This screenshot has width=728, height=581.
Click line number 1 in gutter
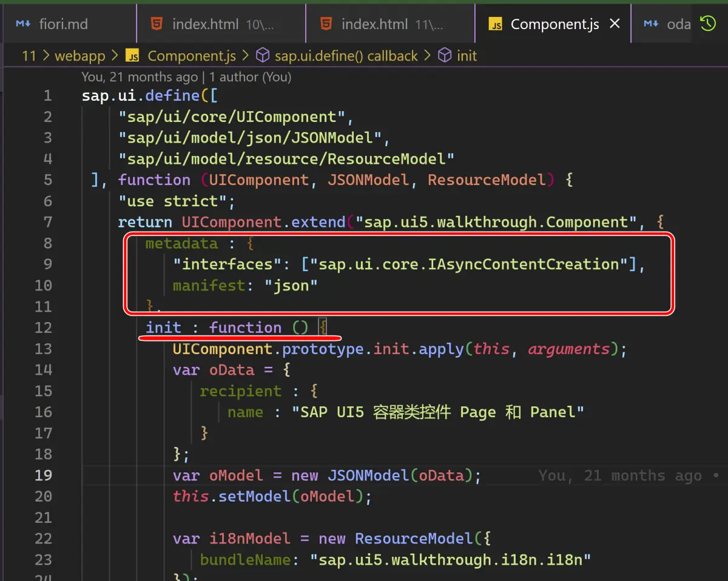click(x=48, y=96)
